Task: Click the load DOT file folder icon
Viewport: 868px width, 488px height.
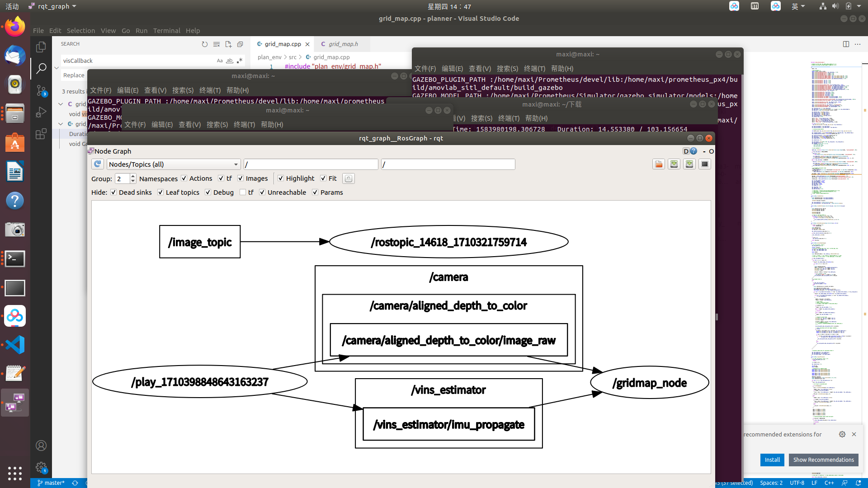Action: click(659, 164)
